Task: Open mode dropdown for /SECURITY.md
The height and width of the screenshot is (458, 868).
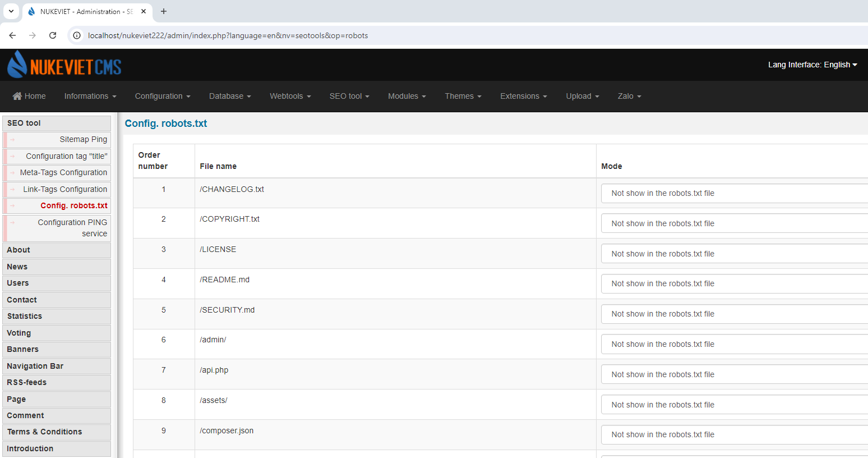Action: click(735, 314)
